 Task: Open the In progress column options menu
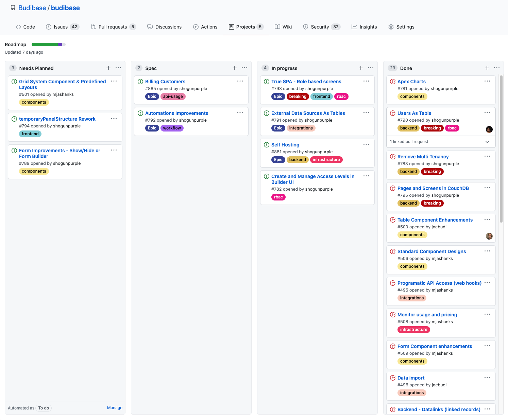[371, 68]
